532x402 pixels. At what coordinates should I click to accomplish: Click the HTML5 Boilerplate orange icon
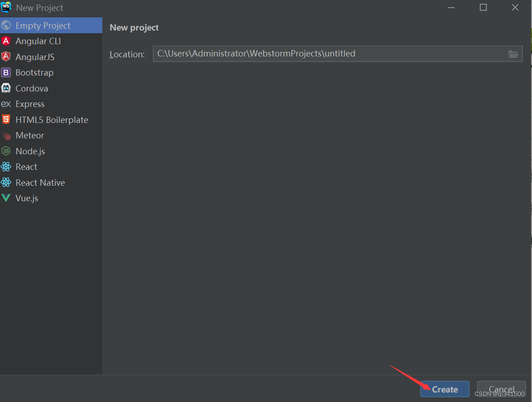click(6, 119)
